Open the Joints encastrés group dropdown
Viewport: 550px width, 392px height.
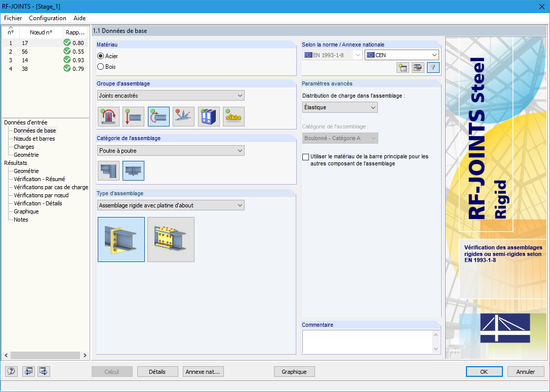tap(171, 95)
